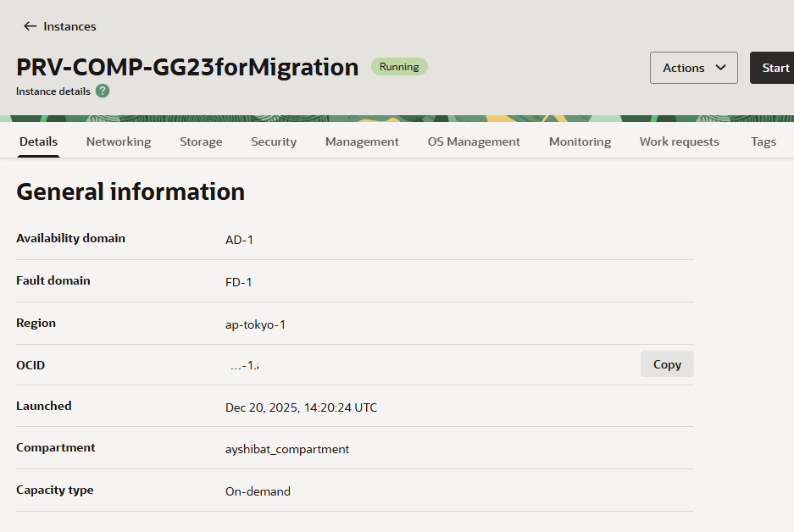The image size is (794, 532).
Task: Click the Instance details subtitle text
Action: tap(53, 91)
